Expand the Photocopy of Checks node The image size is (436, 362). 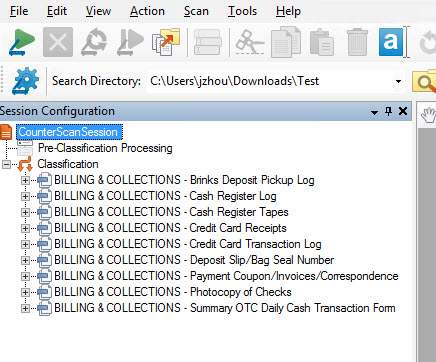tap(25, 292)
